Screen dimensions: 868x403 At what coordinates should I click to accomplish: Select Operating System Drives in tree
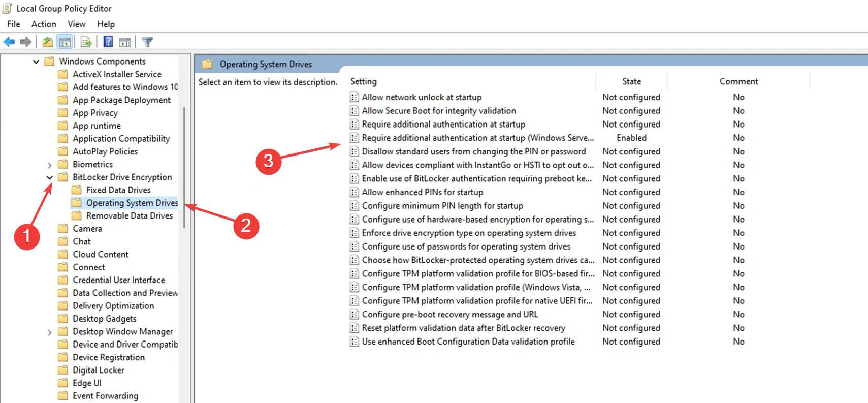(x=132, y=203)
